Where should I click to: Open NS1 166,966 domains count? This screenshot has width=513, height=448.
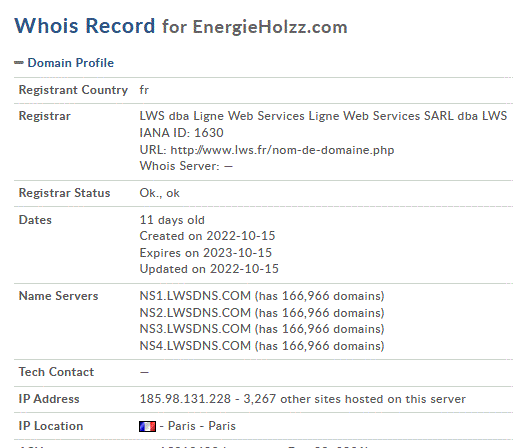coord(320,296)
